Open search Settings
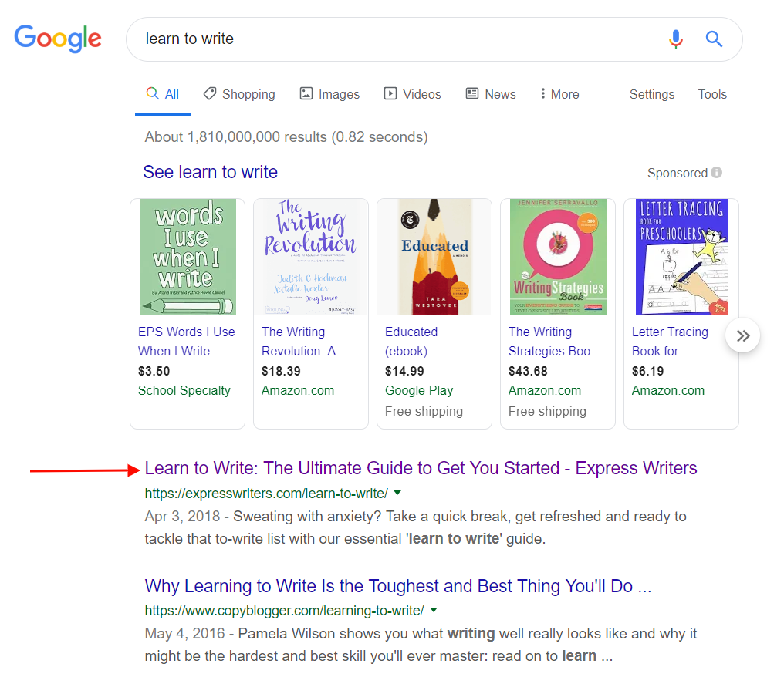The width and height of the screenshot is (784, 694). click(x=651, y=94)
